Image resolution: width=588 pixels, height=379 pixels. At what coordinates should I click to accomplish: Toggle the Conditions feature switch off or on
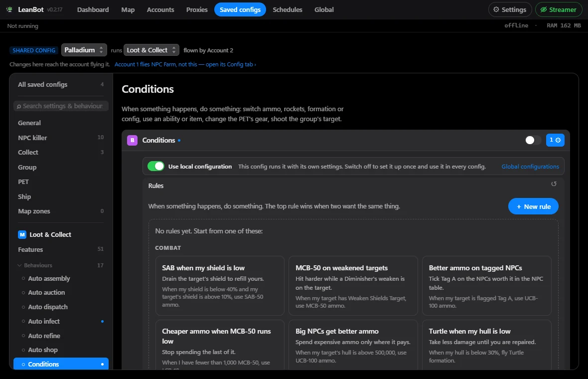pyautogui.click(x=533, y=140)
